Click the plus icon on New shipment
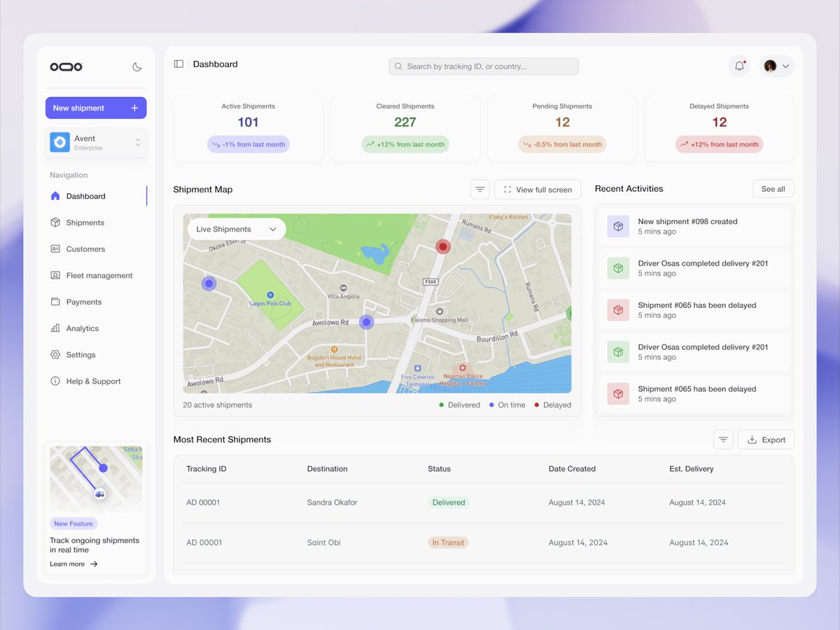 [x=134, y=108]
